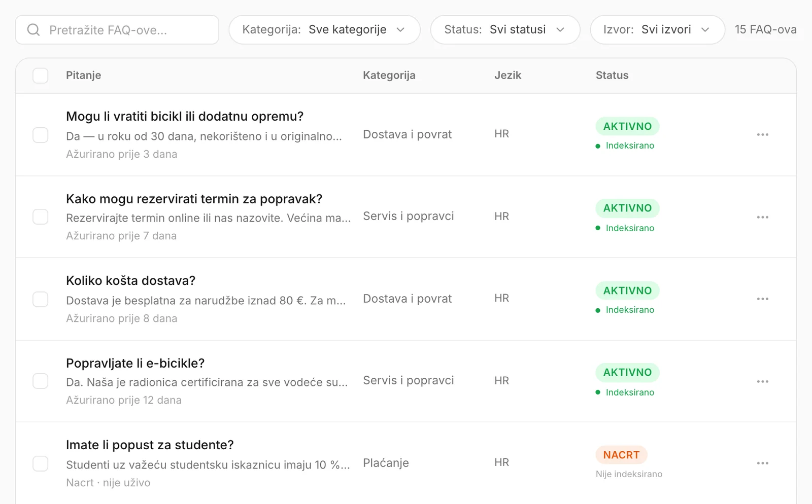Viewport: 812px width, 504px height.
Task: Sort by the Jezik column header
Action: 507,75
